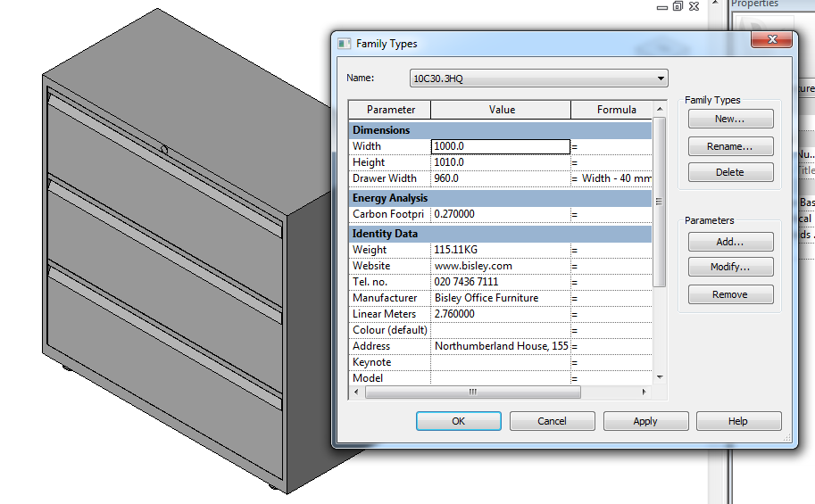Click the Width value field 1000.0
Viewport: 815px width, 504px height.
tap(501, 146)
